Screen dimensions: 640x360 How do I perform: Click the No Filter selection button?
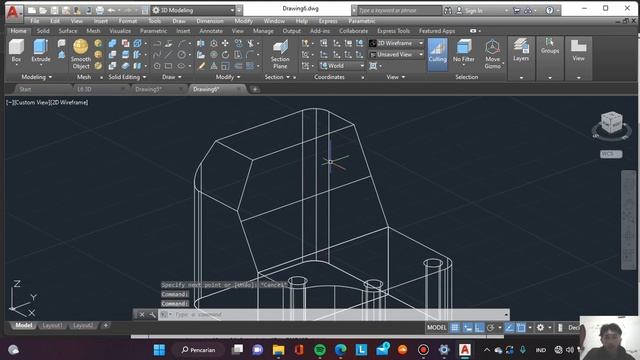pos(464,51)
